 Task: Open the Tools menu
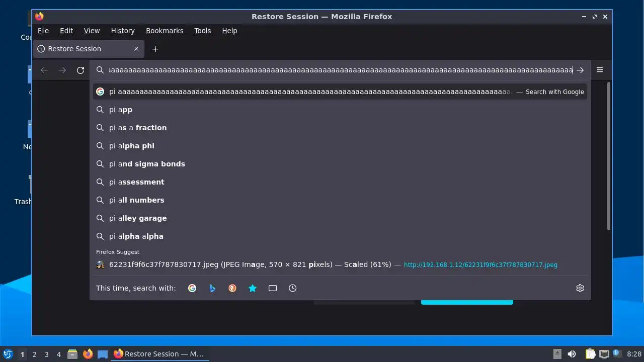click(x=203, y=31)
